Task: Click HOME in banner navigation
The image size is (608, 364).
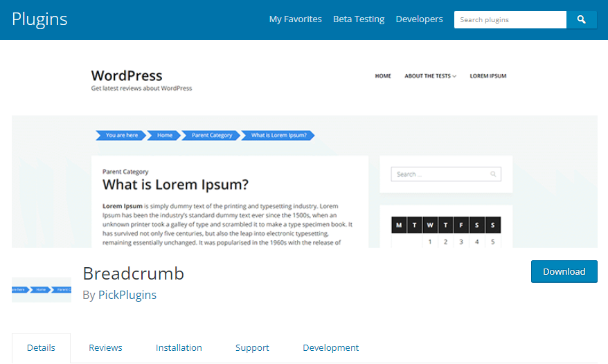Action: [383, 76]
